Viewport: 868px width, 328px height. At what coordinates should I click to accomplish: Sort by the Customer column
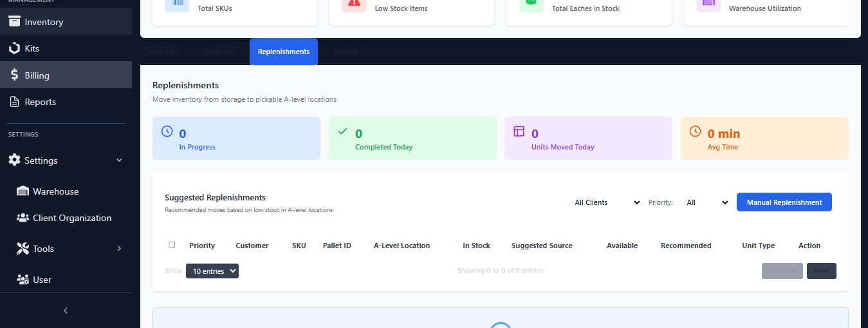pos(252,246)
